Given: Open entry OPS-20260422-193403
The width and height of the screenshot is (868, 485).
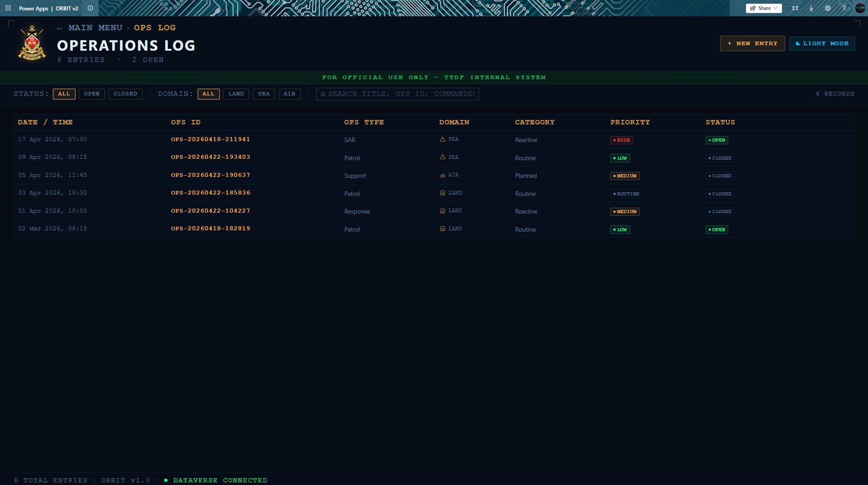Looking at the screenshot, I should [x=210, y=157].
